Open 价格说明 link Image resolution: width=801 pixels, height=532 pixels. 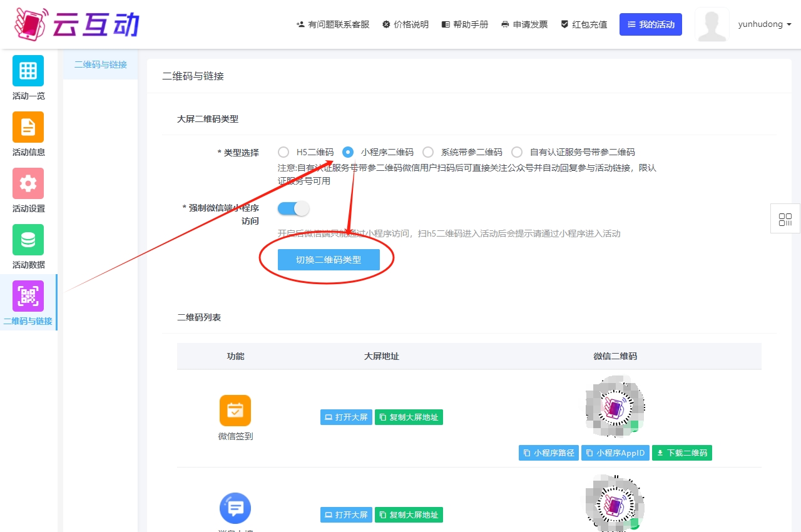406,24
